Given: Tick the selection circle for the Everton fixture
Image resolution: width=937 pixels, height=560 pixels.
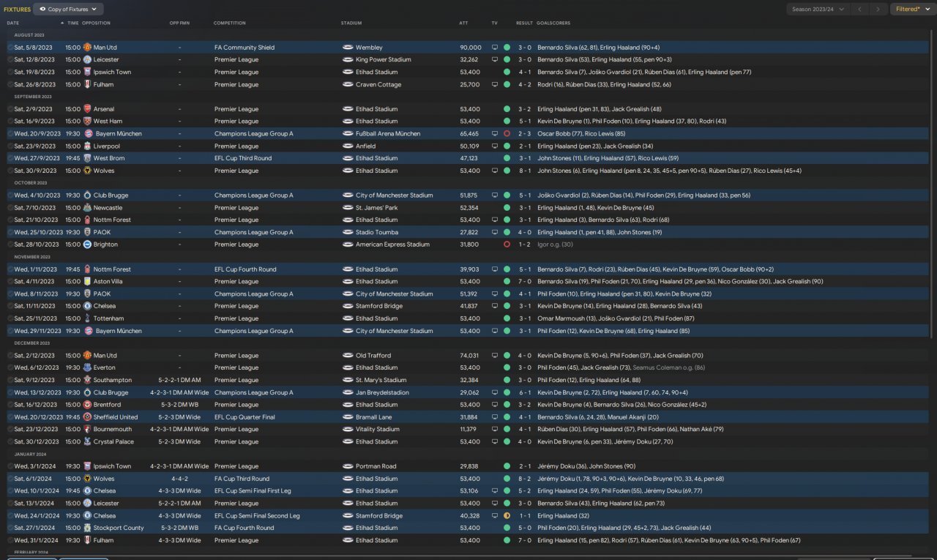Looking at the screenshot, I should (x=10, y=367).
